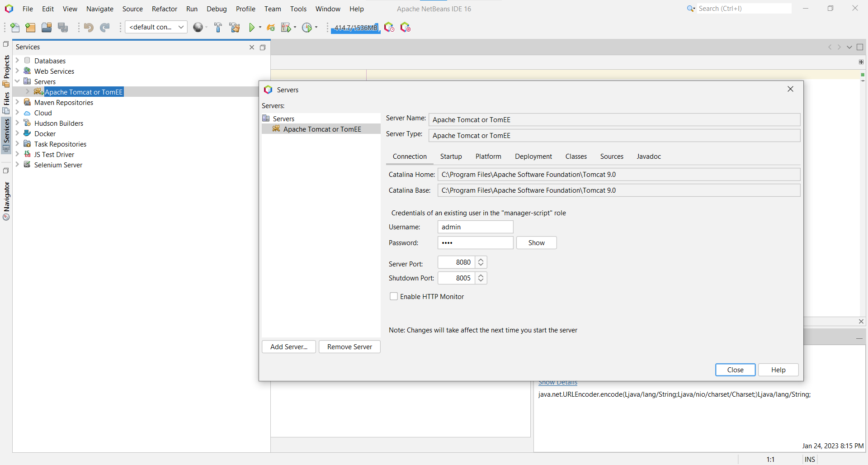Click the Search (Ctrl+I) field

click(x=744, y=9)
